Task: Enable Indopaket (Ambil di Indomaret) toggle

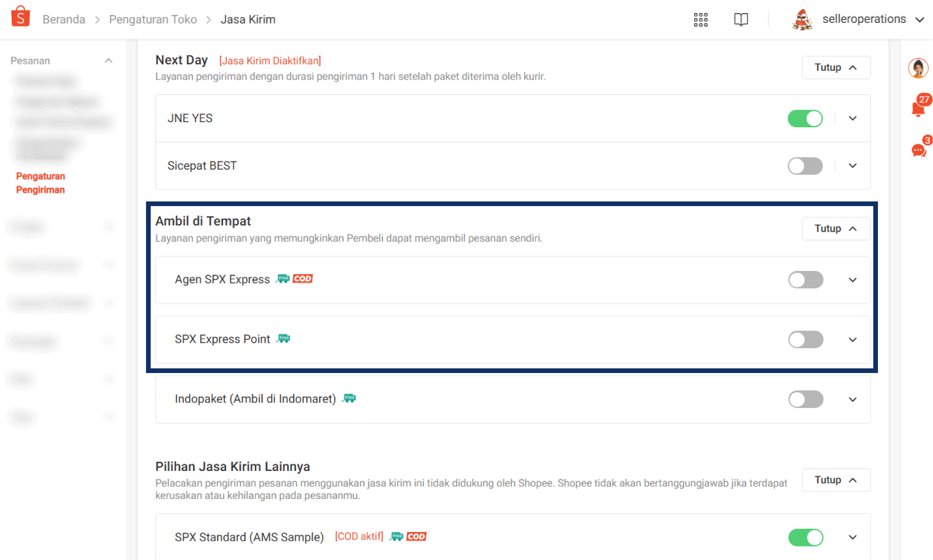Action: click(x=806, y=399)
